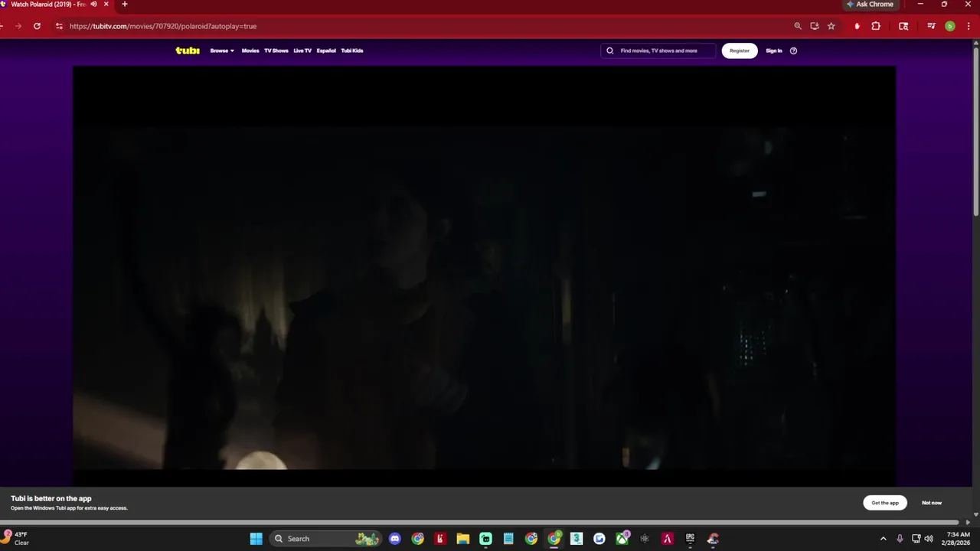Image resolution: width=980 pixels, height=551 pixels.
Task: Open the Movies section
Action: (x=250, y=51)
